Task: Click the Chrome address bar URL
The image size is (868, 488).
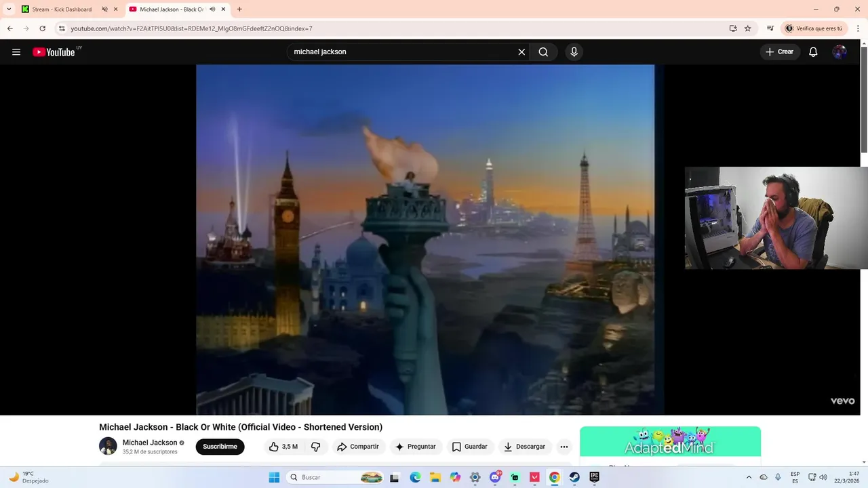Action: (192, 28)
